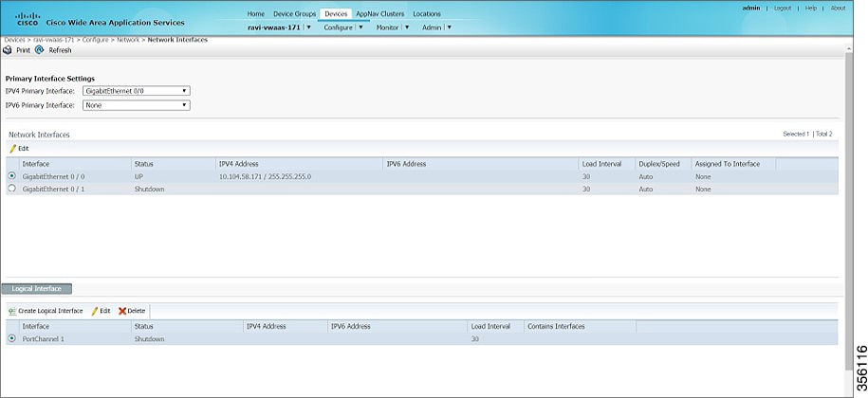Expand the Configure menu arrow
The height and width of the screenshot is (398, 868).
pos(360,27)
